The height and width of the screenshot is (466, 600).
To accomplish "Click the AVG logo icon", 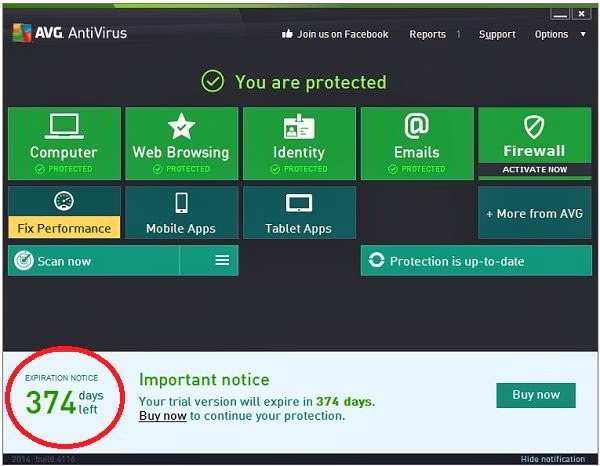I will (x=22, y=33).
